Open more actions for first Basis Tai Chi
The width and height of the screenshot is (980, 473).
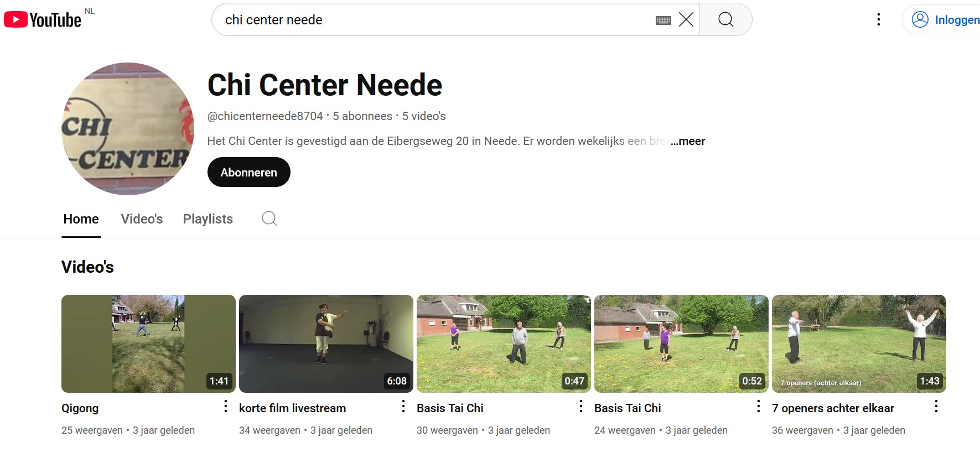point(580,407)
